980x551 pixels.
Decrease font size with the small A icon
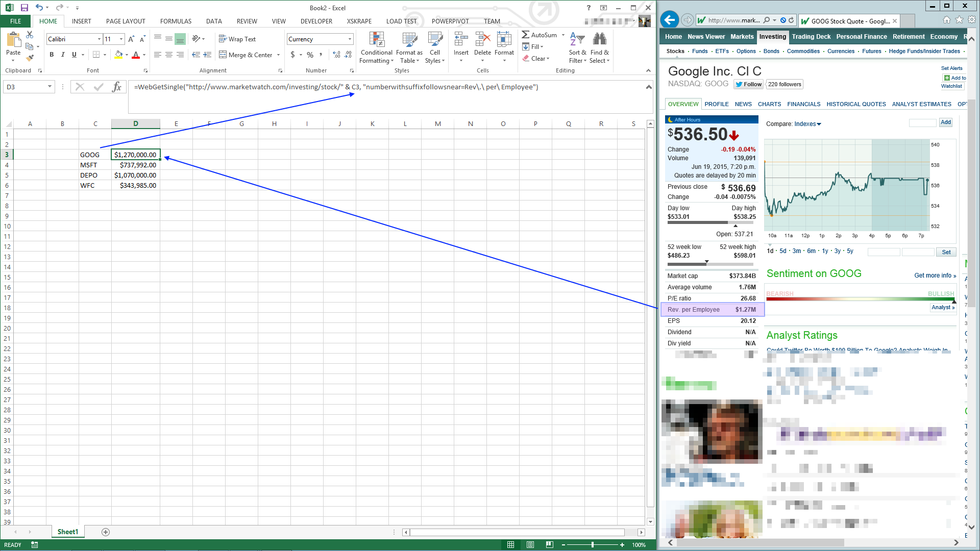click(142, 39)
